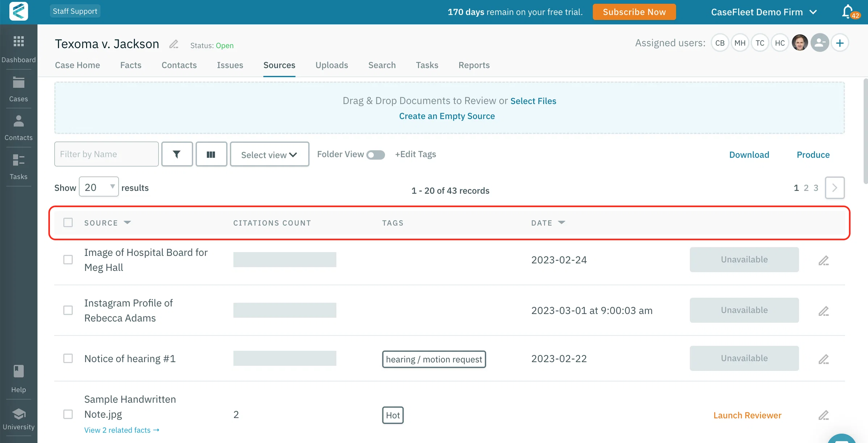The width and height of the screenshot is (868, 443).
Task: Click the Staff Support badge
Action: (75, 11)
